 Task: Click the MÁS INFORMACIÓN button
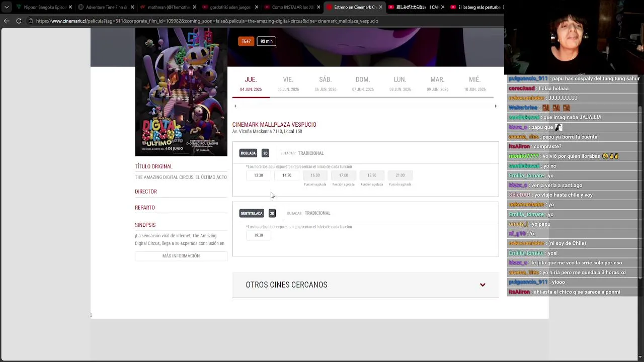[181, 256]
